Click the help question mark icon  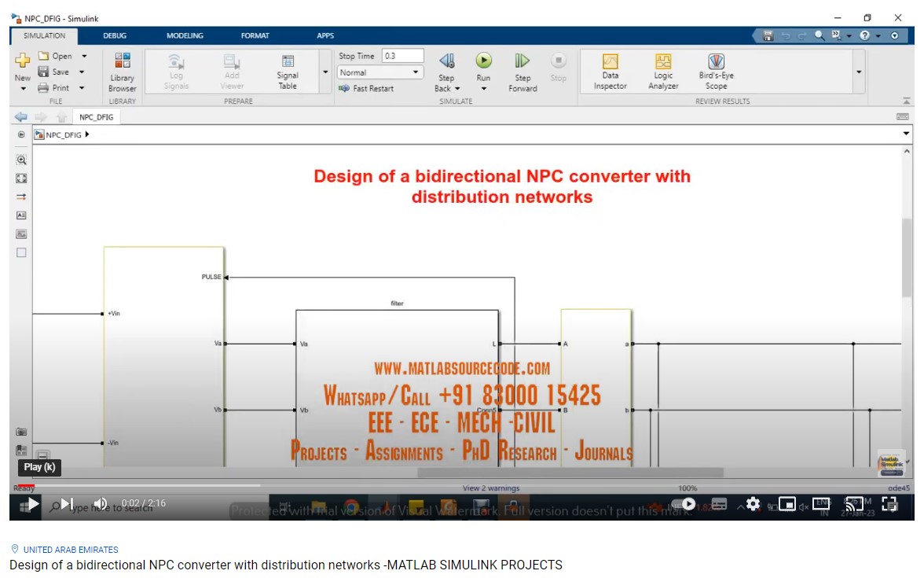point(864,35)
